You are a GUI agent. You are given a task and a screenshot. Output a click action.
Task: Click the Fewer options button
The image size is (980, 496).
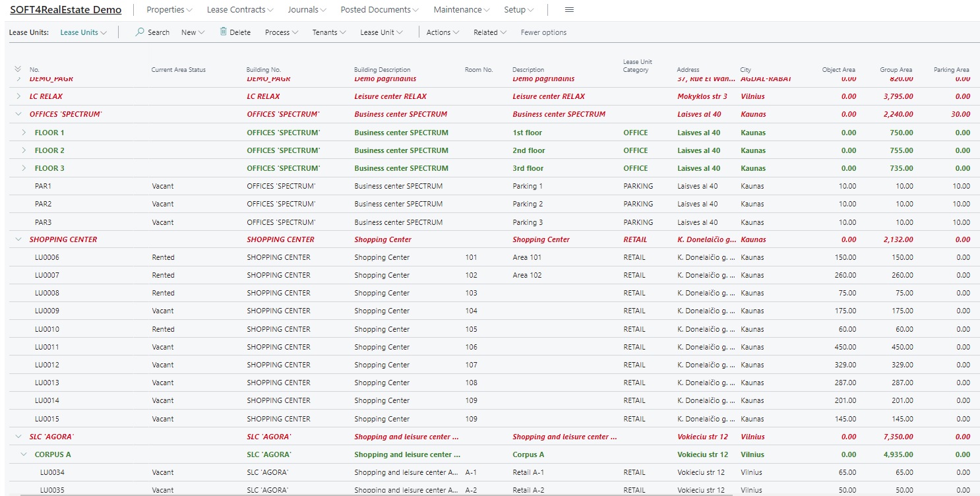coord(543,32)
